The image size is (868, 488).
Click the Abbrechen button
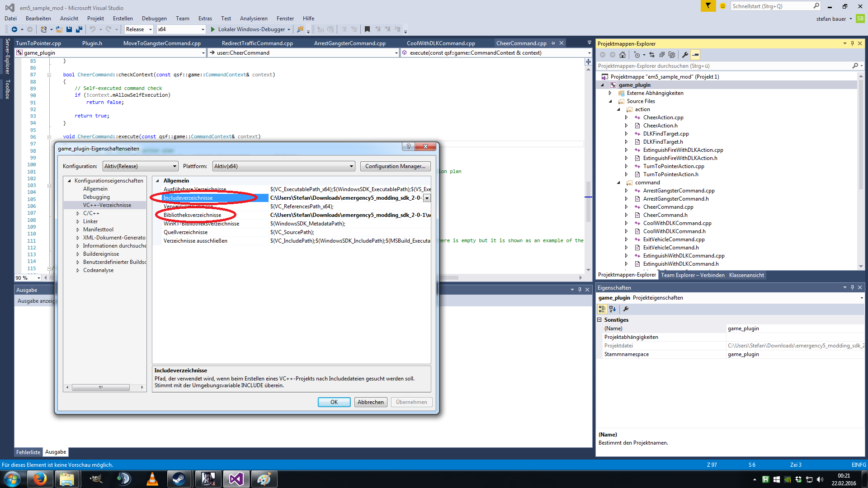click(x=371, y=402)
